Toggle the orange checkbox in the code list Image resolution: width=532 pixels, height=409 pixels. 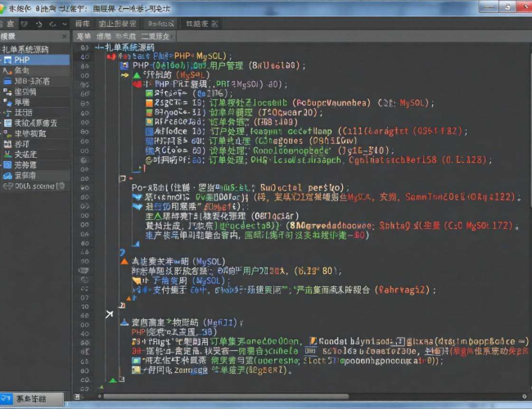pyautogui.click(x=148, y=103)
